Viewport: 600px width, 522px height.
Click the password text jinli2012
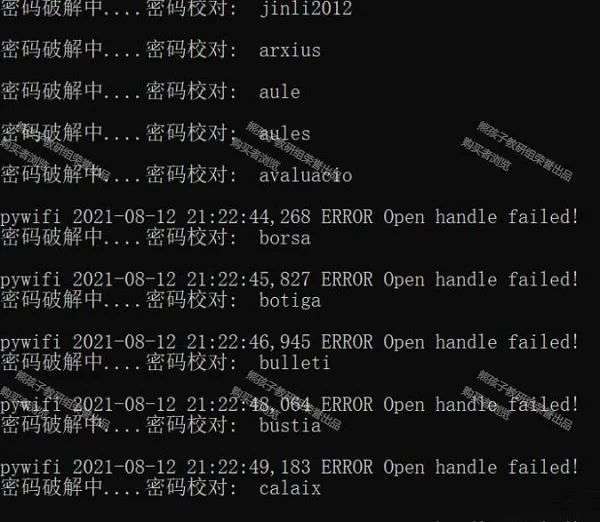coord(305,8)
